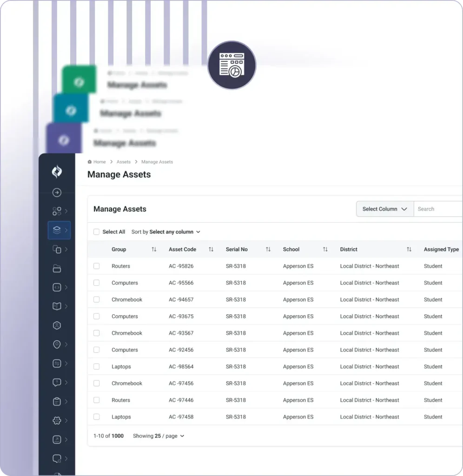Open the chat bubble icon near sidebar bottom
The height and width of the screenshot is (476, 463).
click(x=57, y=458)
